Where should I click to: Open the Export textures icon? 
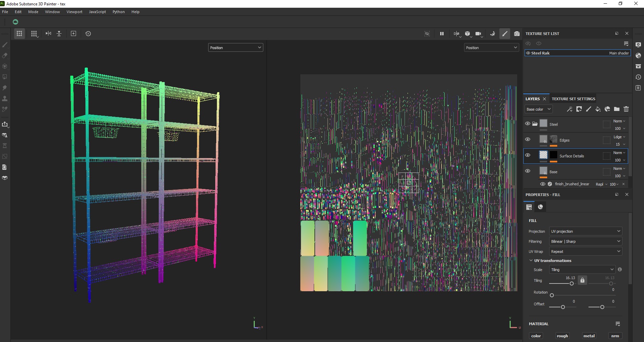coord(5,124)
